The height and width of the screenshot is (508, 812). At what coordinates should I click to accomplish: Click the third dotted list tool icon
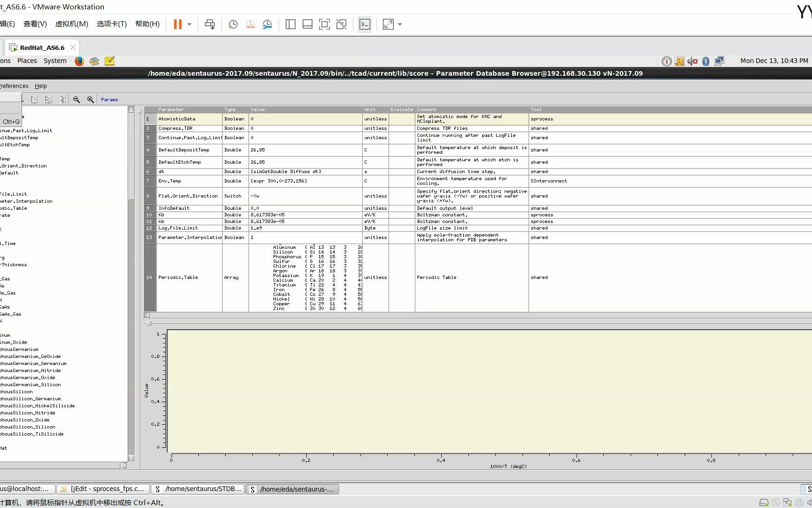[62, 99]
